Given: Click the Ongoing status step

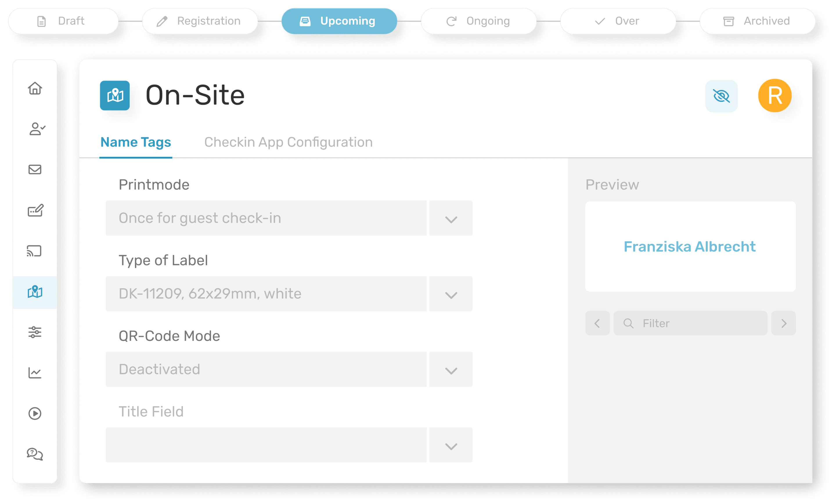Looking at the screenshot, I should point(478,21).
